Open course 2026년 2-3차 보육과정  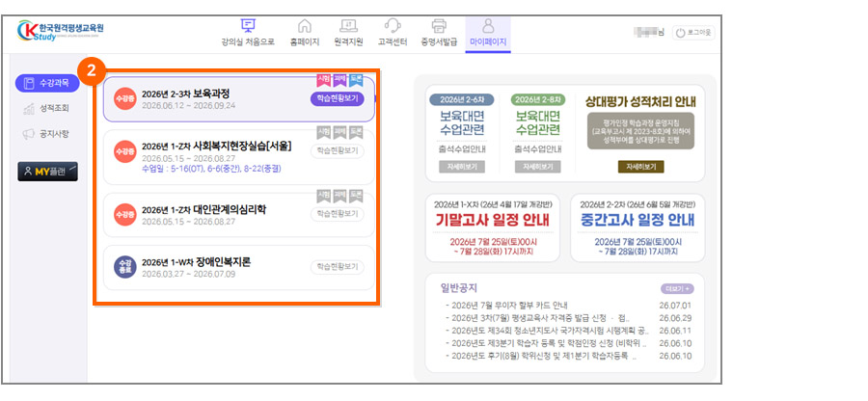tap(185, 94)
